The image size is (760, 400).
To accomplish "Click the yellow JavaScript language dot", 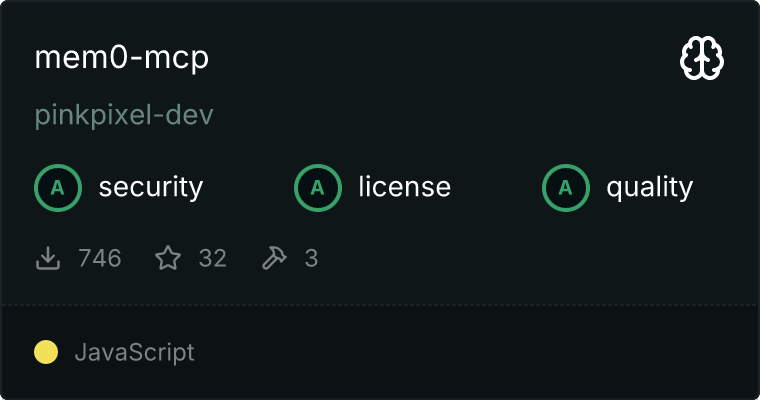I will (x=46, y=352).
